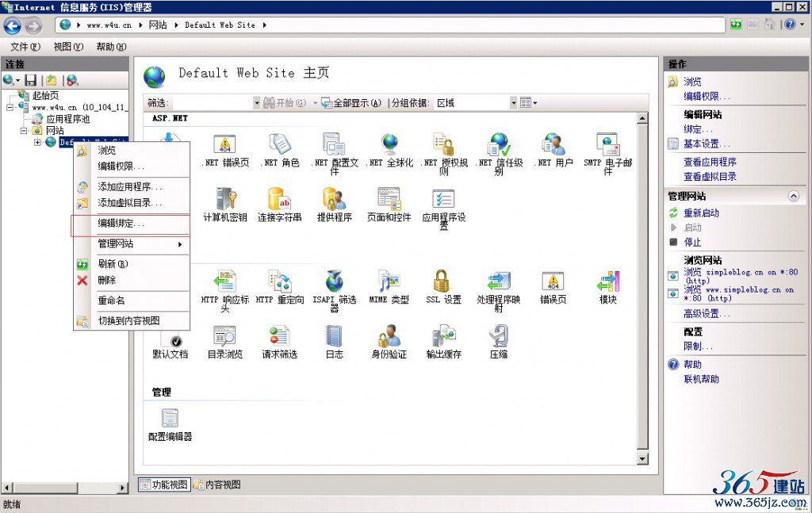Open SSL 设置 padlock icon
Viewport: 812px width, 513px height.
coord(442,281)
